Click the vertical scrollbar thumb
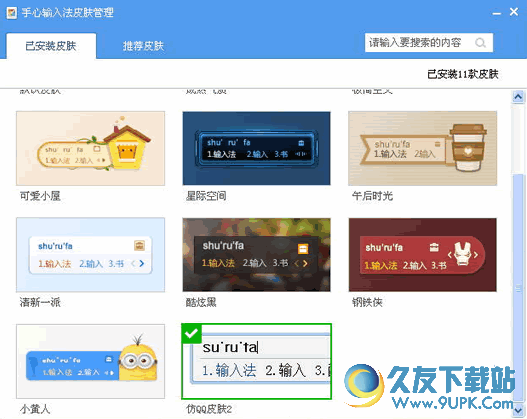527x419 pixels. 518,287
